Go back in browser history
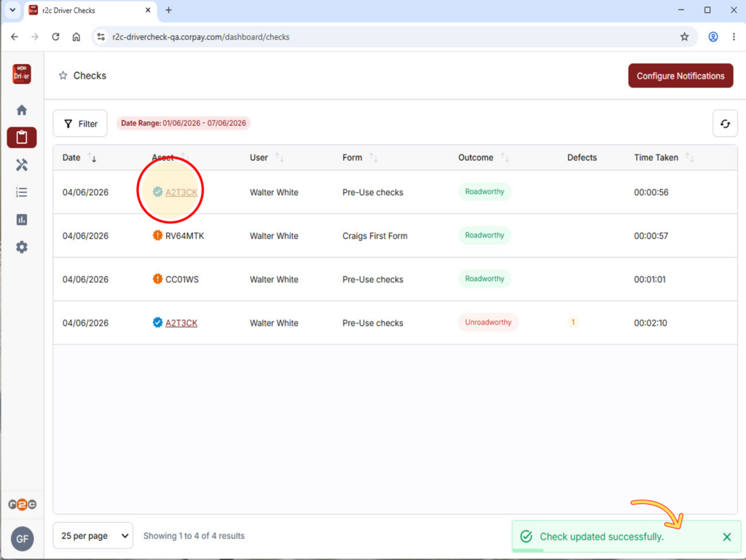The width and height of the screenshot is (746, 560). 15,36
